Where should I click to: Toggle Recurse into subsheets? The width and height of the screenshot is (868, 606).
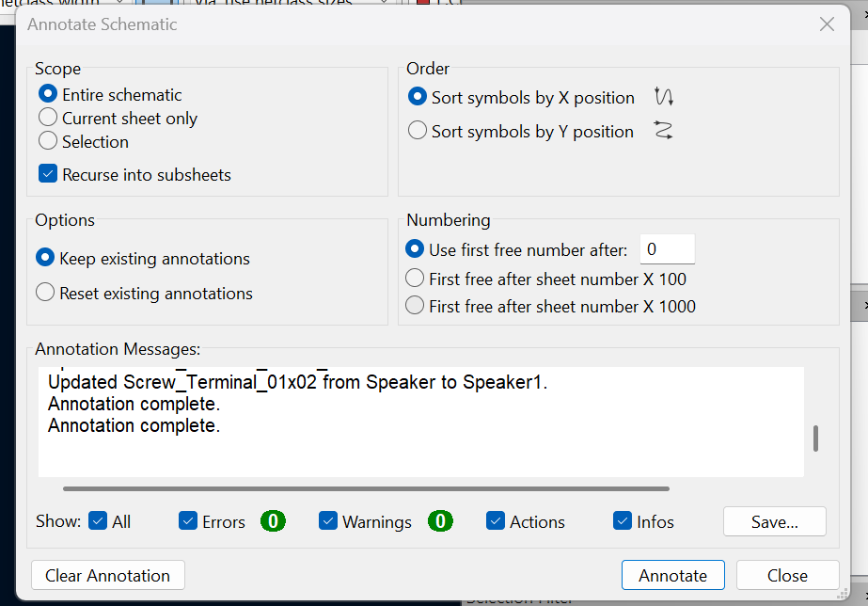[47, 174]
